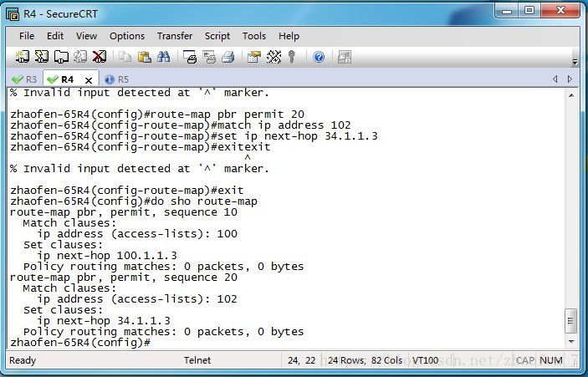Screen dimensions: 588x377
Task: Click the tab scroll left arrow
Action: 555,79
